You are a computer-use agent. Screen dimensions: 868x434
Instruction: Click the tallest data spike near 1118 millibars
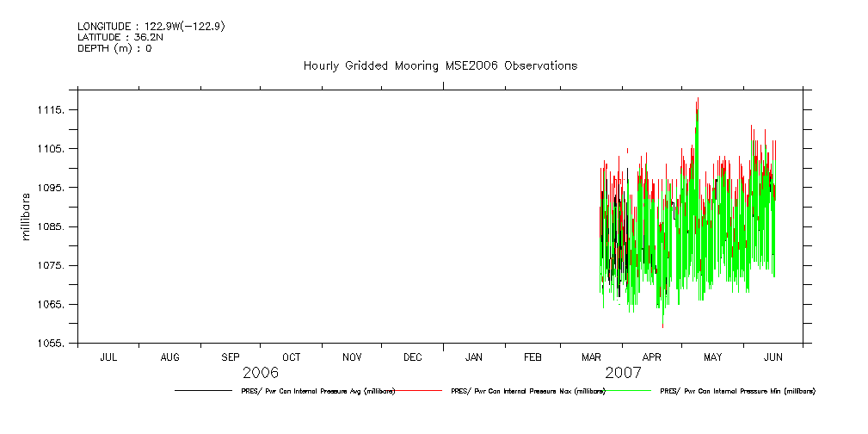697,100
